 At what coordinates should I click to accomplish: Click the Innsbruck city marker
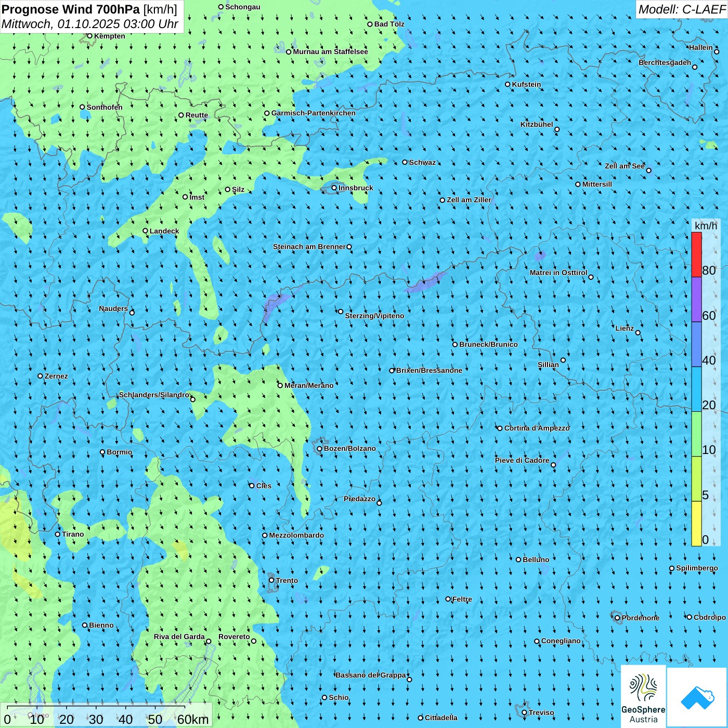pyautogui.click(x=334, y=188)
